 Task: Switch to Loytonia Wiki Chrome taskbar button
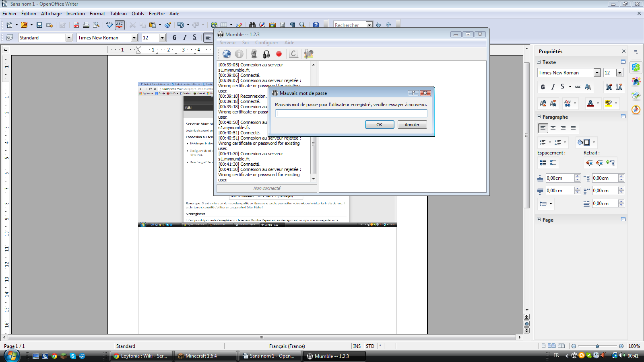pyautogui.click(x=141, y=356)
